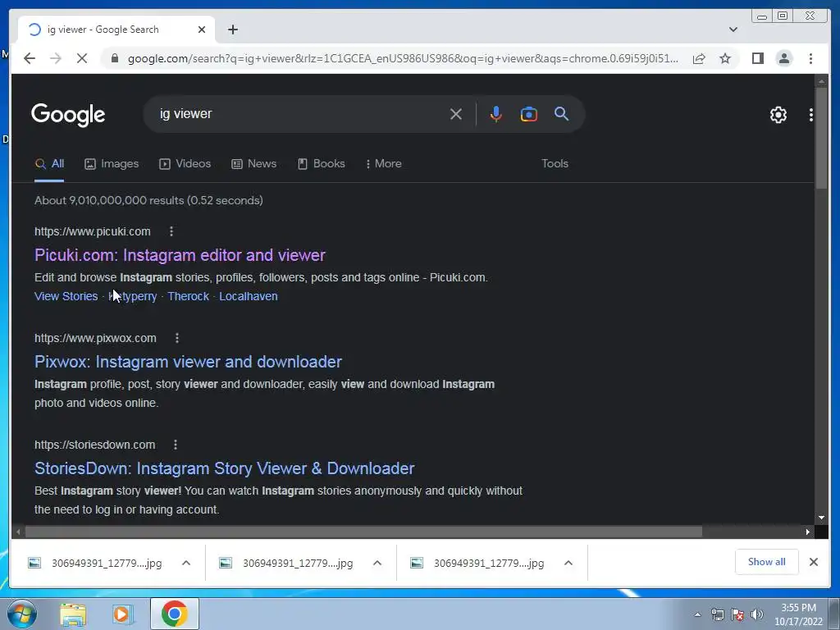Share this page using the share icon
The width and height of the screenshot is (840, 630).
click(699, 58)
